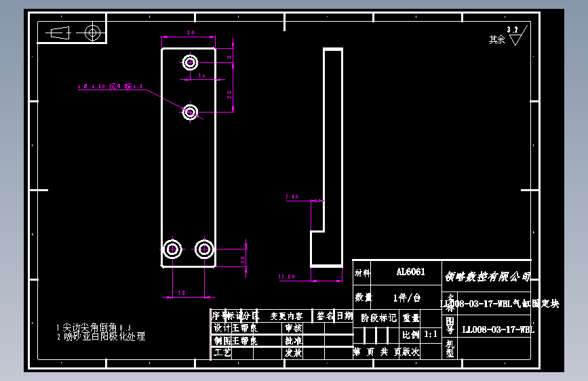
Task: Click the projection circle-with-crosshair symbol
Action: [92, 33]
